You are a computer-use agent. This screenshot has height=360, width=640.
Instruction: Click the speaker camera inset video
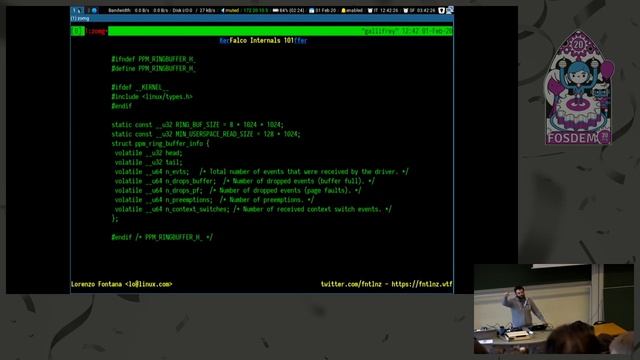click(x=554, y=309)
